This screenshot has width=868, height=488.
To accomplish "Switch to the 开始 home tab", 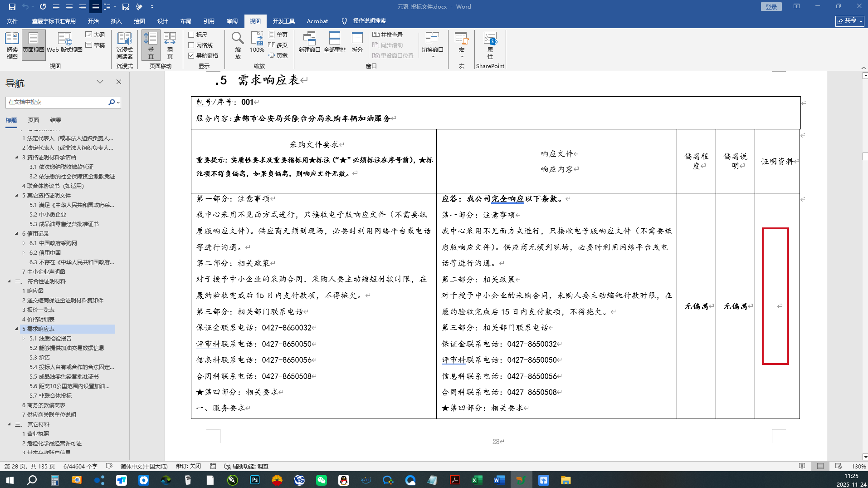I will tap(93, 21).
